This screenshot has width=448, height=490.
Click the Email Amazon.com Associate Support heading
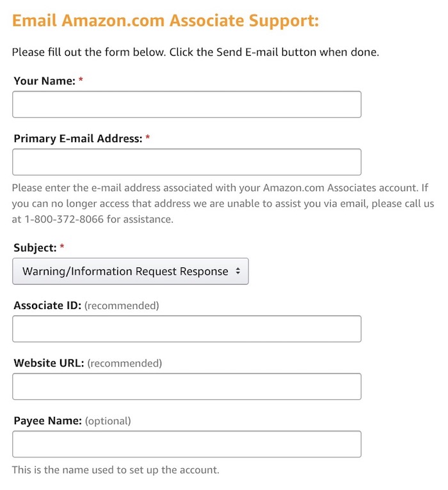165,20
